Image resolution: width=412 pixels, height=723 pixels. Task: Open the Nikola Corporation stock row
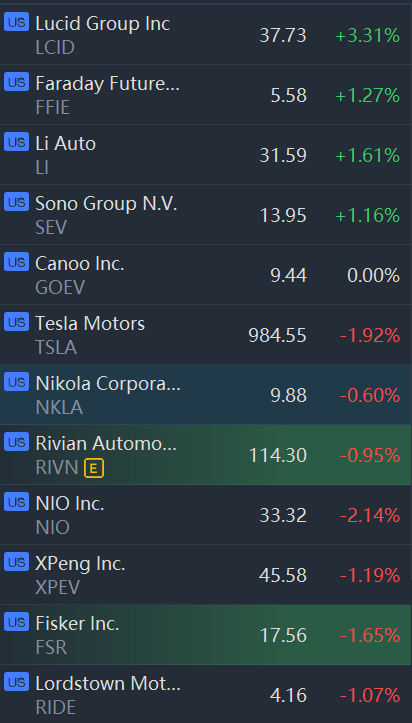point(206,395)
